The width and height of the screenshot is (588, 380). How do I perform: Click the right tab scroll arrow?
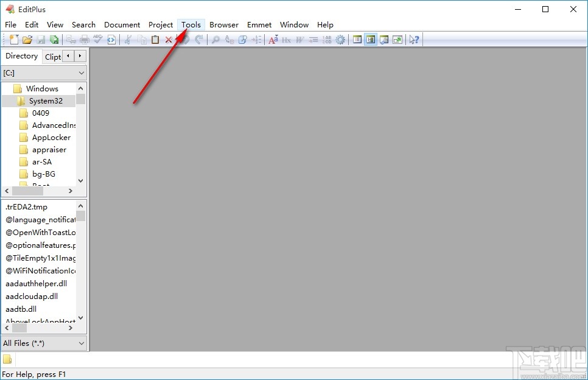click(x=80, y=56)
